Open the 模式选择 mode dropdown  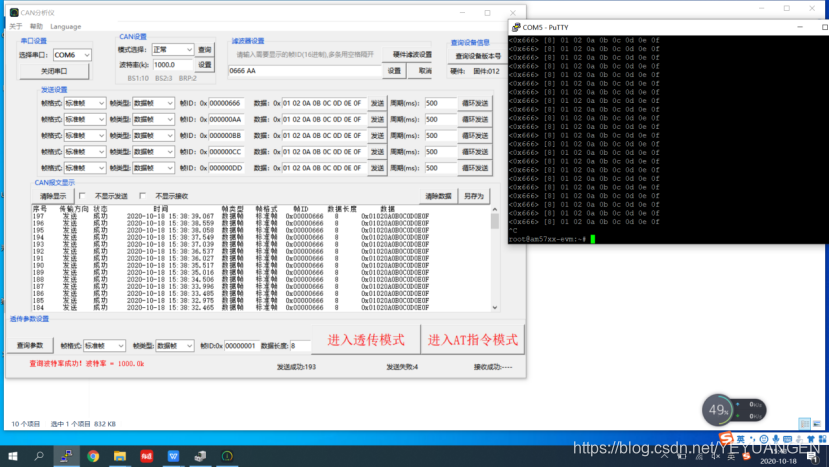coord(171,49)
